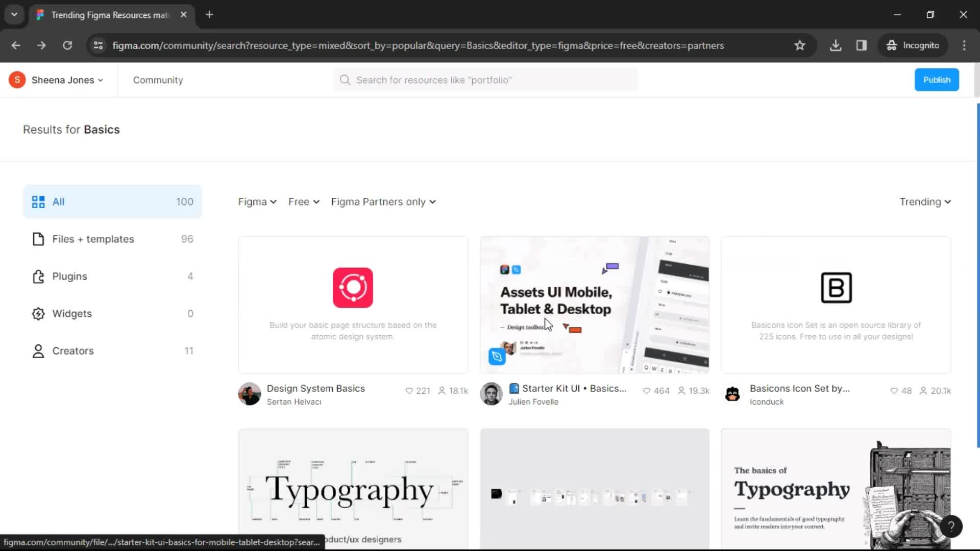The image size is (980, 551).
Task: Click the browser forward arrow
Action: [41, 45]
